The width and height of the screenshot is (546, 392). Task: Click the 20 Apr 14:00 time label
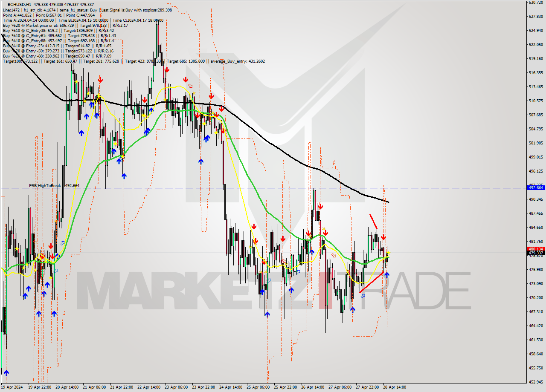[x=67, y=387]
